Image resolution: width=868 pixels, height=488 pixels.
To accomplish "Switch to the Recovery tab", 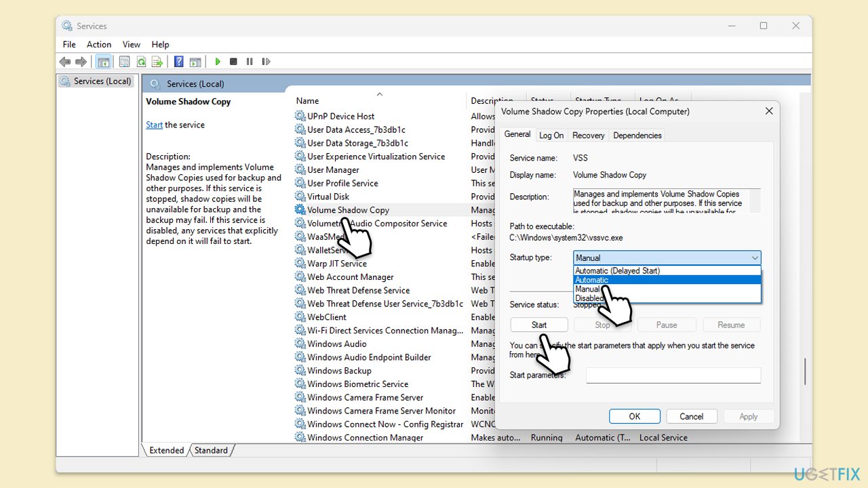I will point(588,136).
